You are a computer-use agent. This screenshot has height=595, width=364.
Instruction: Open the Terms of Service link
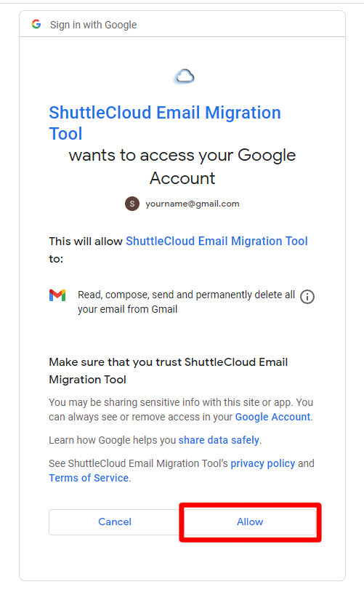[x=89, y=478]
